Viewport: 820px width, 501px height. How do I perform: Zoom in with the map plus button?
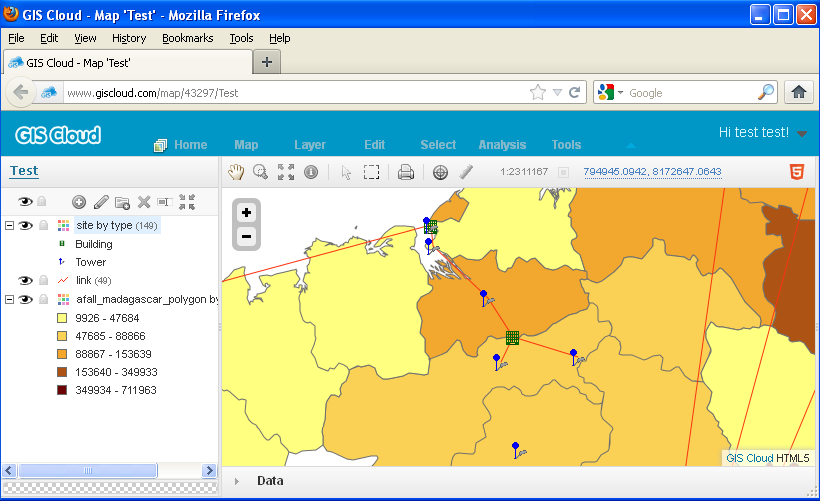246,213
